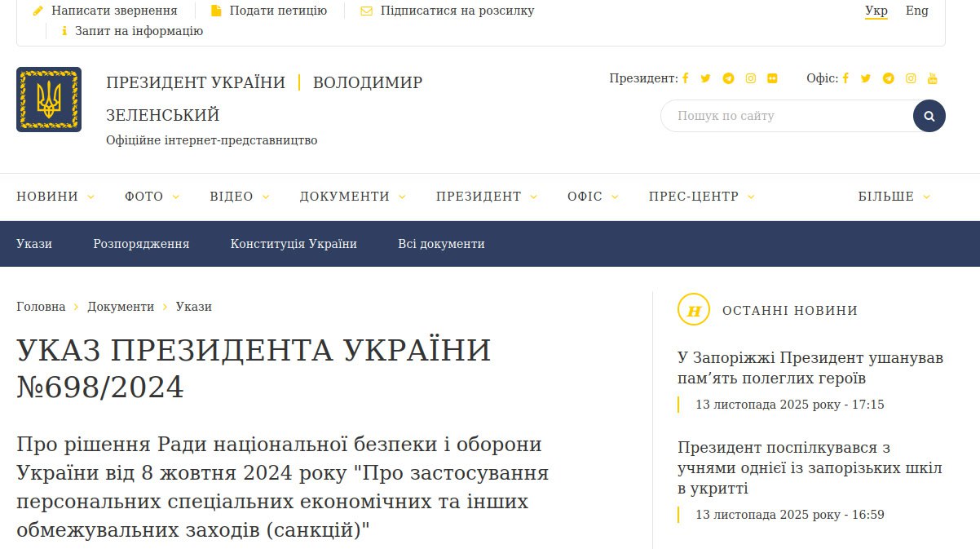This screenshot has width=980, height=549.
Task: Open the President's Facebook page icon
Action: click(684, 78)
